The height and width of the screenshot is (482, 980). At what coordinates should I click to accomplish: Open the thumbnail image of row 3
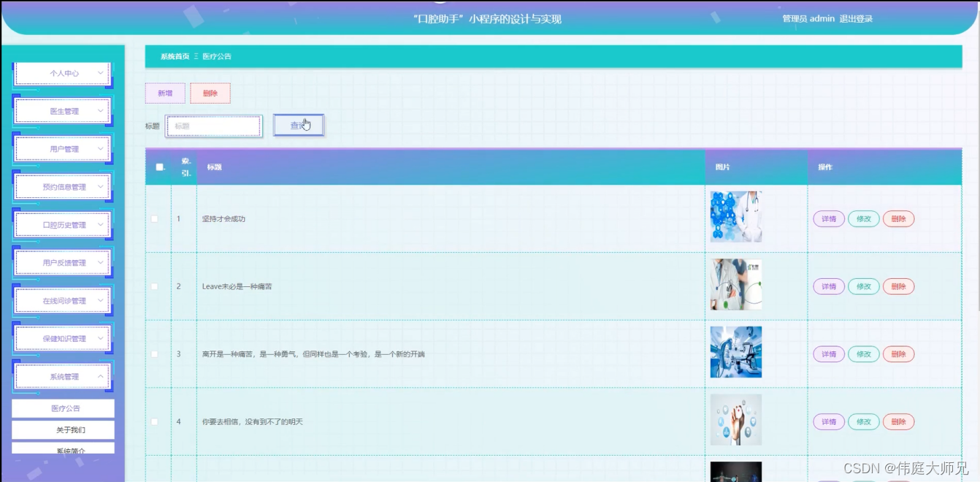pos(736,352)
